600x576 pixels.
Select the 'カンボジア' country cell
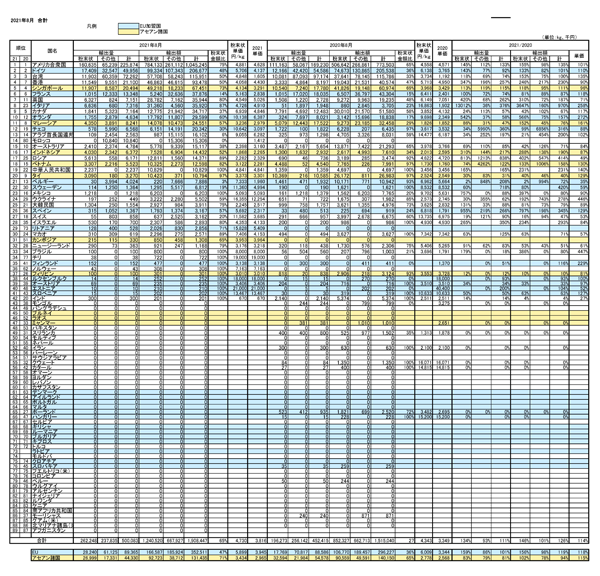[x=52, y=240]
